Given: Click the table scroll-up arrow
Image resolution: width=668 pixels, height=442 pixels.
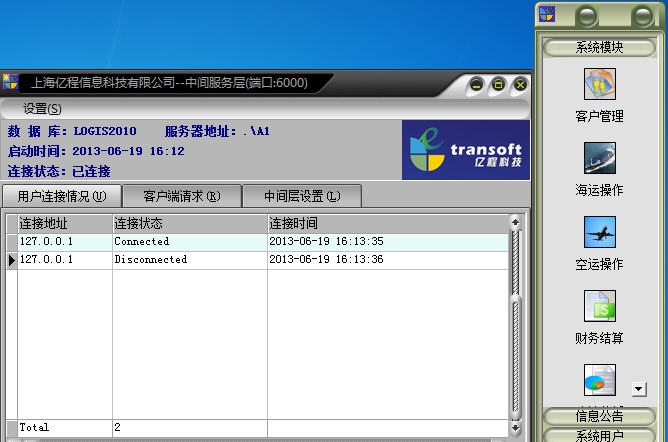Looking at the screenshot, I should coord(515,222).
